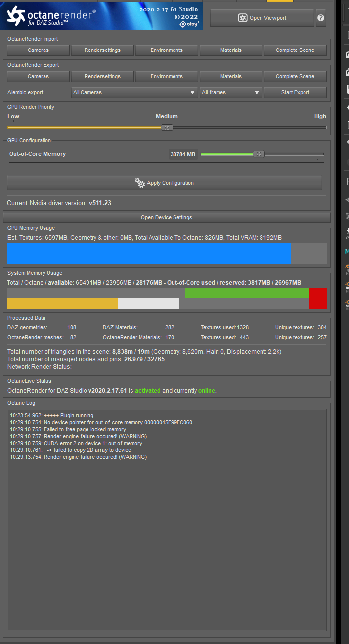Click 'failed to copy 2D array' log line
The height and width of the screenshot is (644, 349).
(71, 450)
